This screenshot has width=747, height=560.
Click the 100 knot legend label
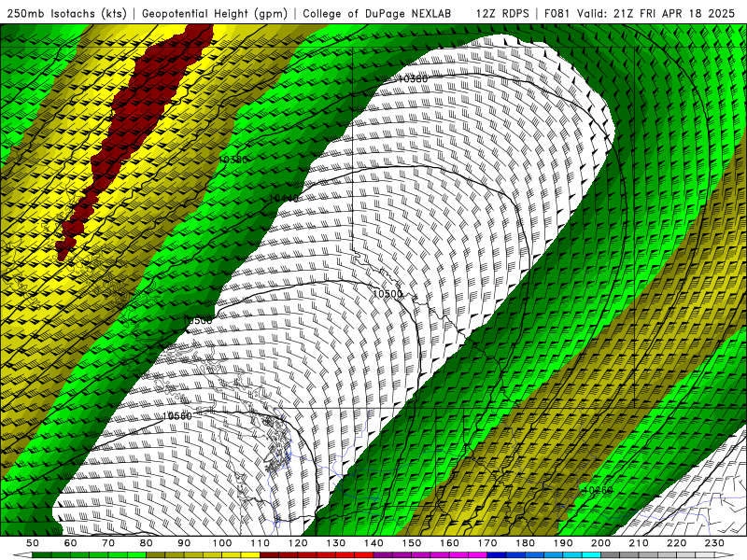pyautogui.click(x=222, y=543)
